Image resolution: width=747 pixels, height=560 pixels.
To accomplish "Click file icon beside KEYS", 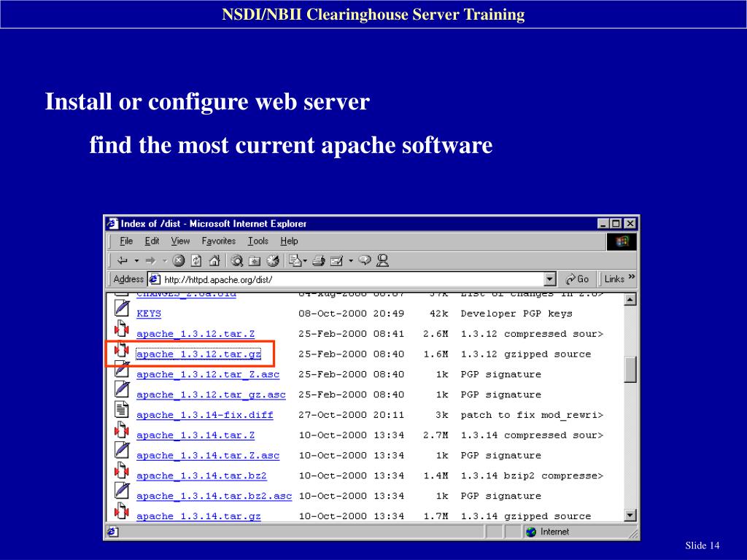I will [x=122, y=308].
